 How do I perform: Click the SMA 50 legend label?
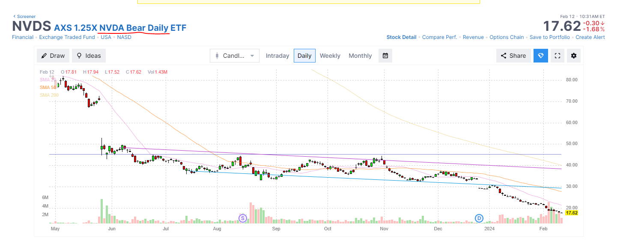pyautogui.click(x=48, y=87)
